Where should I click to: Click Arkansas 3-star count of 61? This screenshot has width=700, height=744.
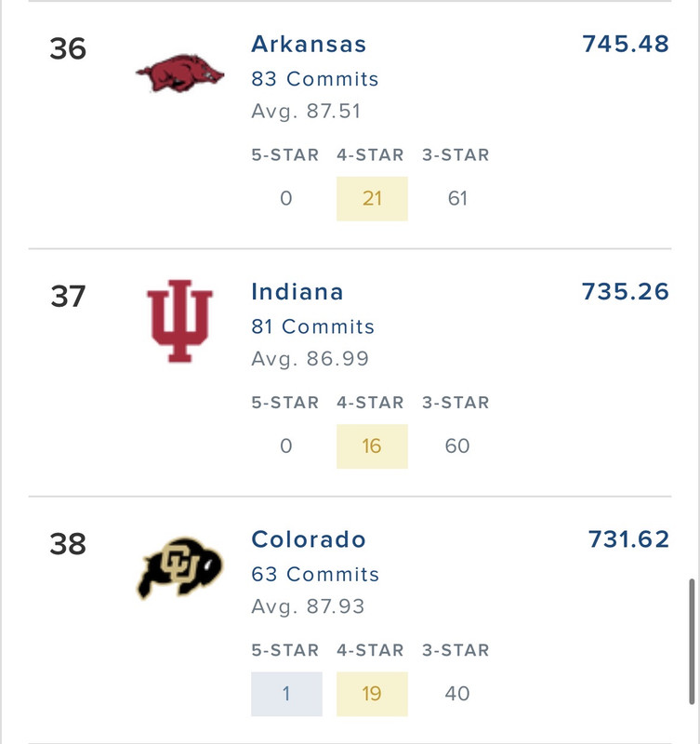pyautogui.click(x=457, y=198)
